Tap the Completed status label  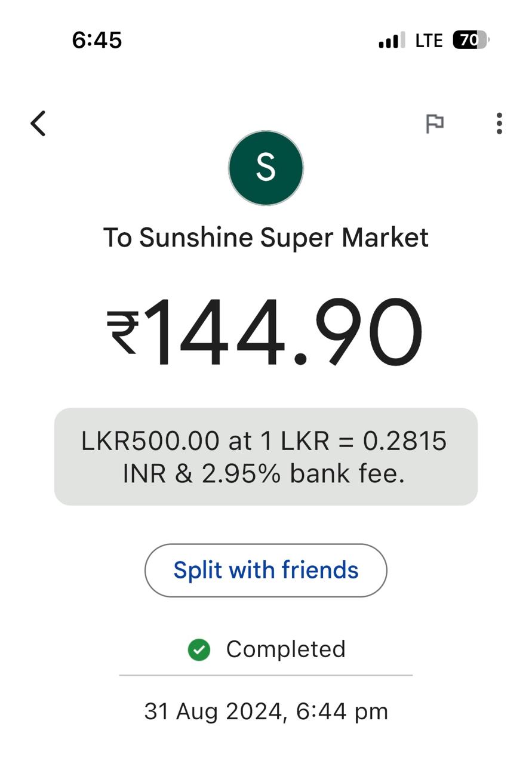[x=286, y=649]
